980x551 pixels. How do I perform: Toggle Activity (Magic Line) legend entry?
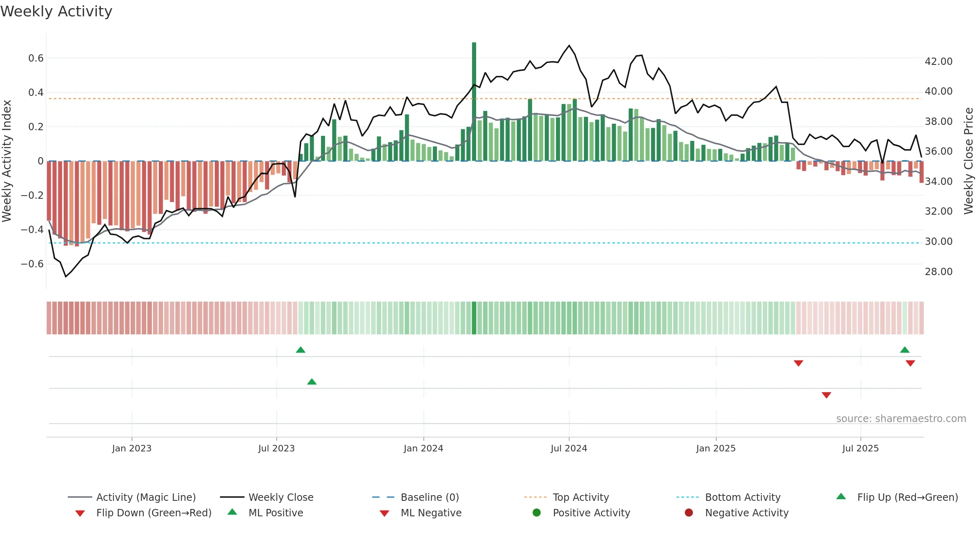[x=132, y=497]
